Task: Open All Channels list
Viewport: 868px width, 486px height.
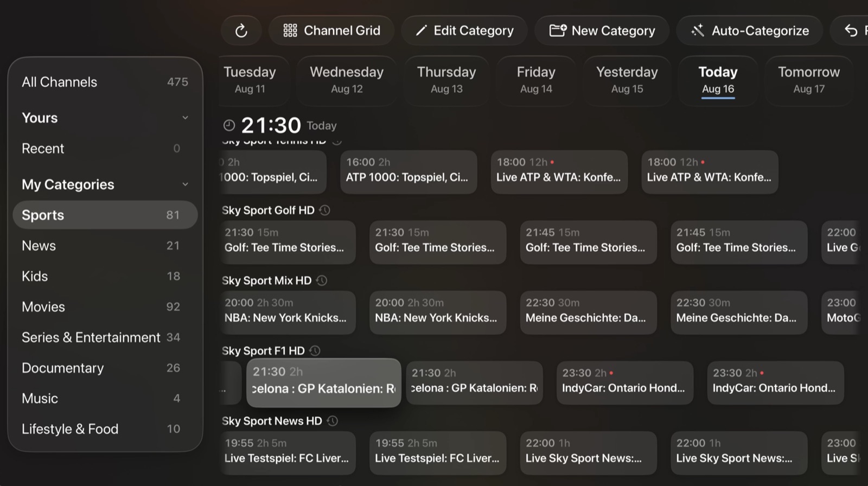Action: coord(105,82)
